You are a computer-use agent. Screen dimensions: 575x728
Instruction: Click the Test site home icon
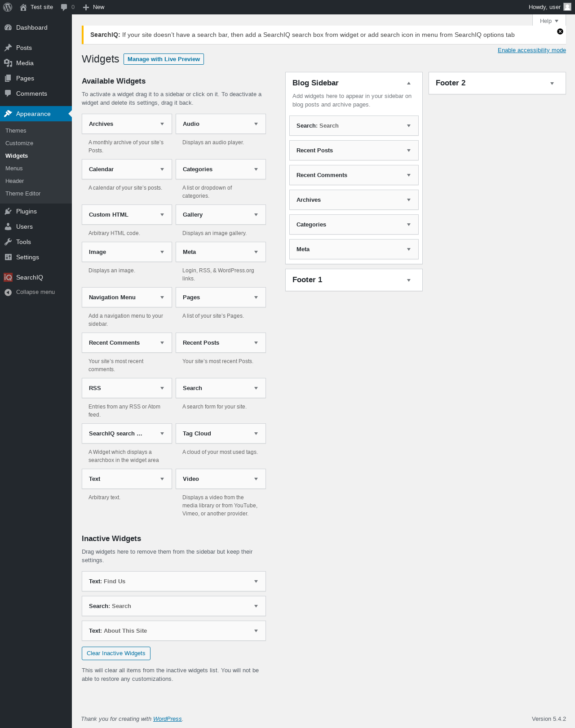(x=23, y=7)
